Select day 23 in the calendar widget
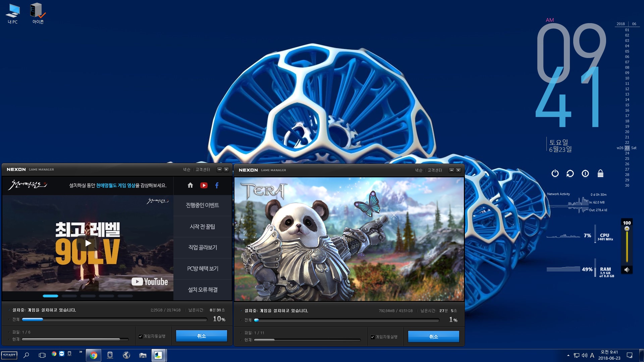The width and height of the screenshot is (644, 362). pos(627,148)
